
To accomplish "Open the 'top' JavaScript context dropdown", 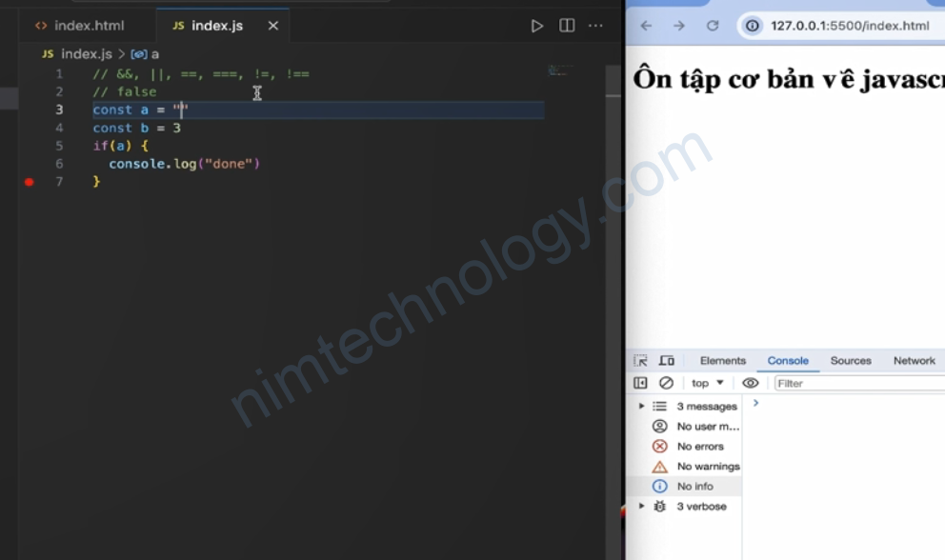I will click(x=707, y=383).
